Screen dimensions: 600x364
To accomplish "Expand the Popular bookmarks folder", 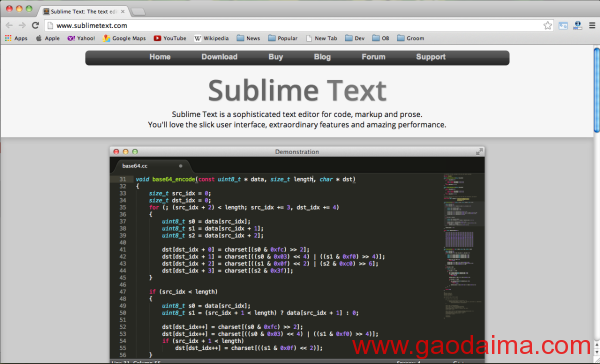I will click(x=283, y=38).
